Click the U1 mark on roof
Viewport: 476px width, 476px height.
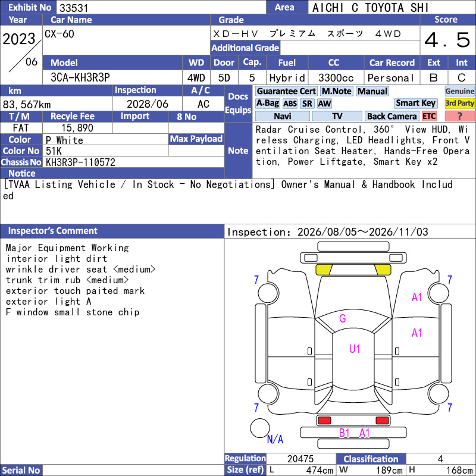[355, 349]
